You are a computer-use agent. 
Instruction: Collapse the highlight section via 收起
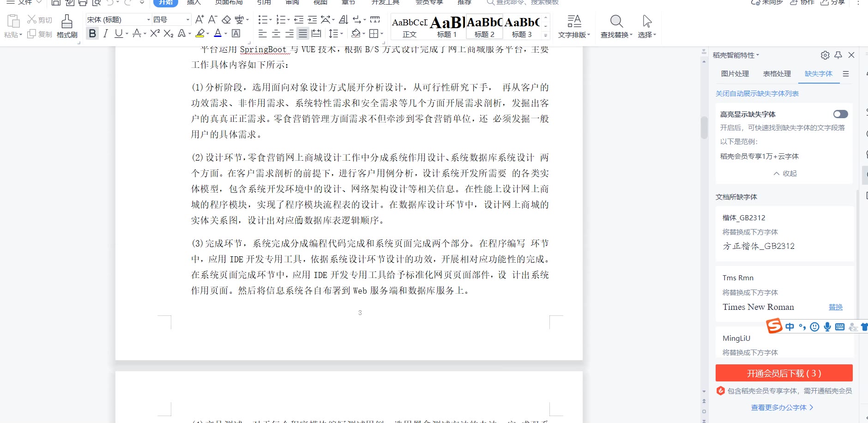pos(785,174)
